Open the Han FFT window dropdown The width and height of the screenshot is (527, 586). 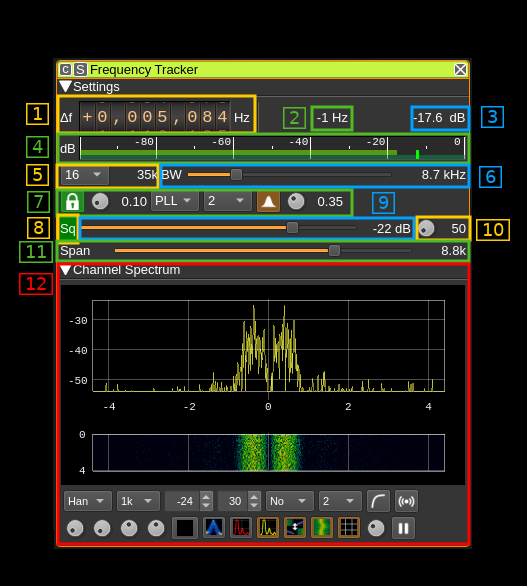coord(87,501)
